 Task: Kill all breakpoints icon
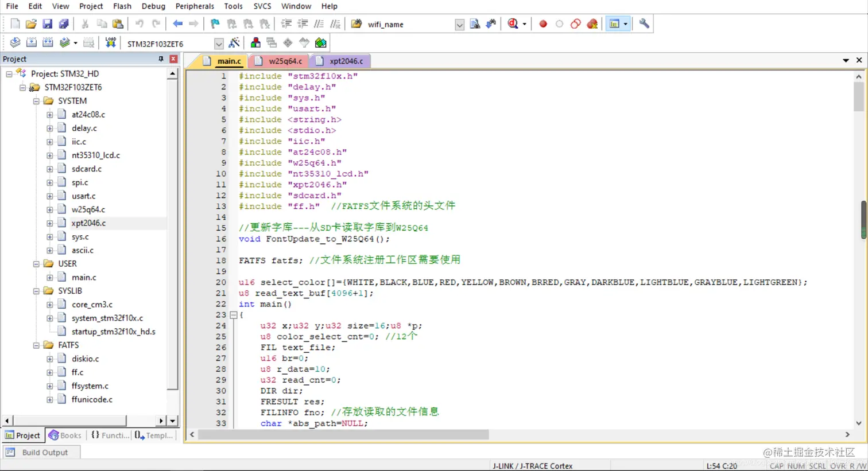pos(592,24)
